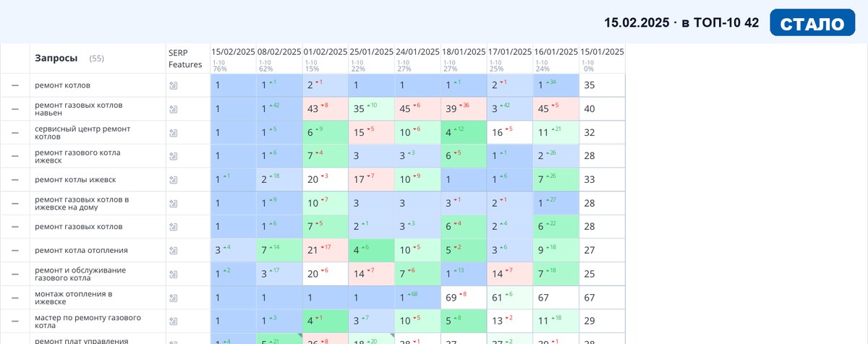Image resolution: width=868 pixels, height=344 pixels.
Task: Click the query 'ремонт газового котла ижевск'
Action: [x=77, y=156]
